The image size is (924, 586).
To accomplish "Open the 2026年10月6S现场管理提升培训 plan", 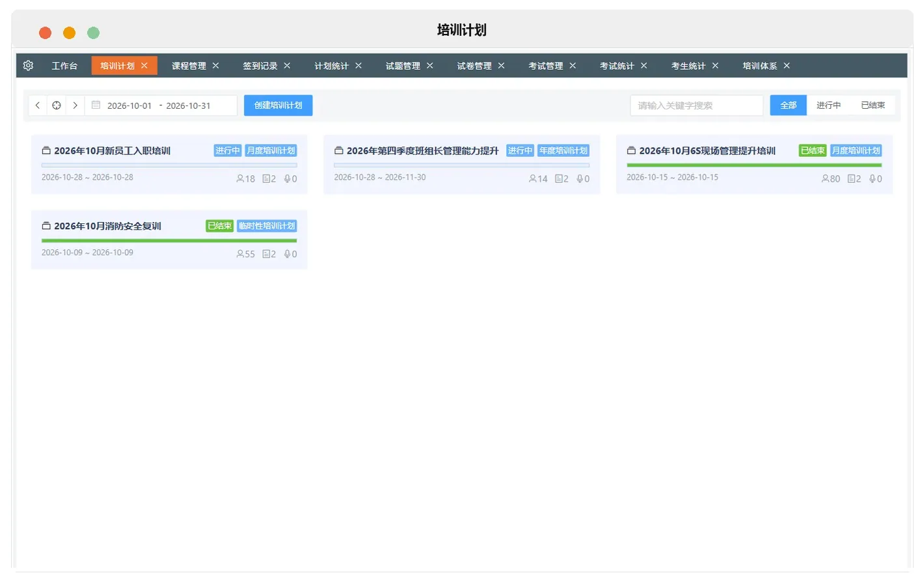I will (x=707, y=151).
